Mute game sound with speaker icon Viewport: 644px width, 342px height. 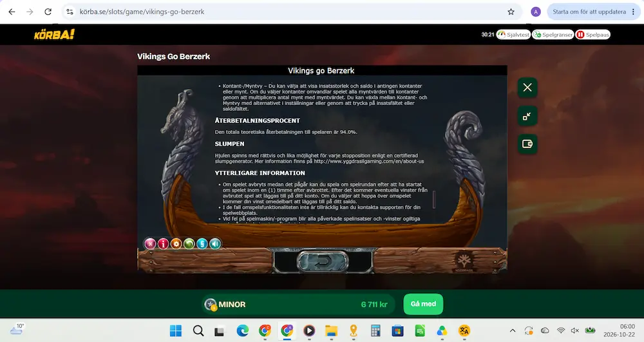[215, 244]
